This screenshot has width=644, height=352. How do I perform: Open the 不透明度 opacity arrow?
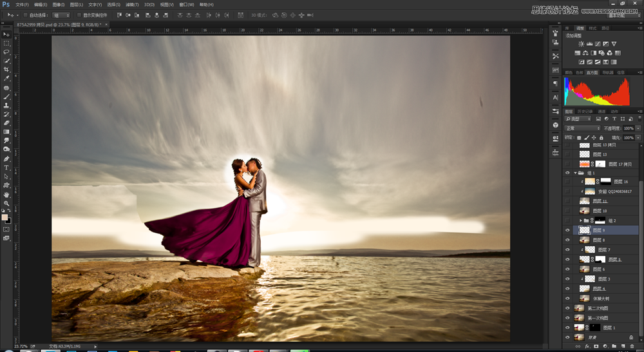click(638, 128)
